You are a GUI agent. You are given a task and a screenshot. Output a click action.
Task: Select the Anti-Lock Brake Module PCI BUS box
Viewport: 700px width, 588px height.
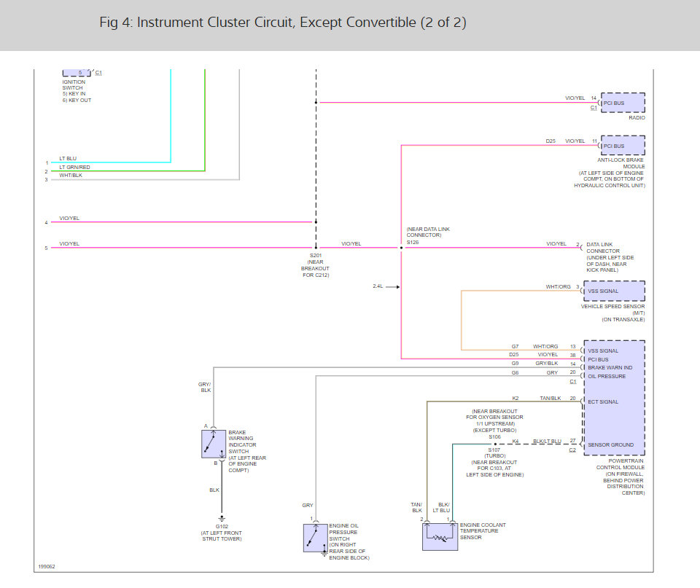pos(623,146)
